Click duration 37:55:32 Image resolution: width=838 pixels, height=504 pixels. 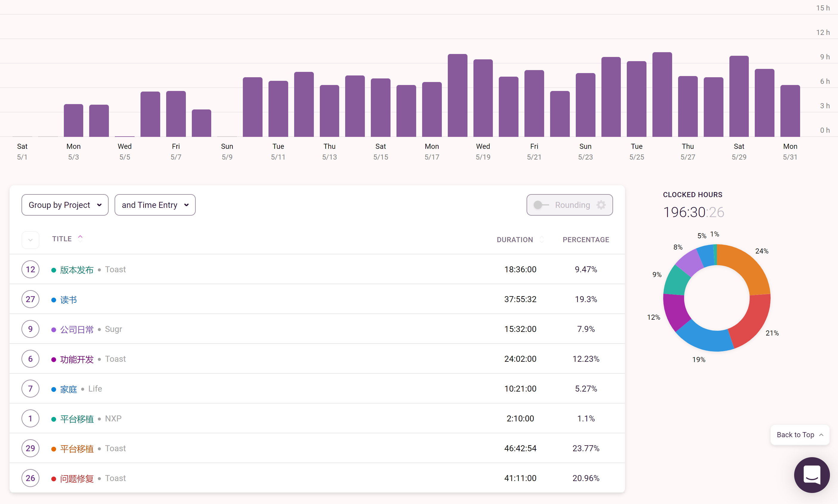pyautogui.click(x=520, y=299)
